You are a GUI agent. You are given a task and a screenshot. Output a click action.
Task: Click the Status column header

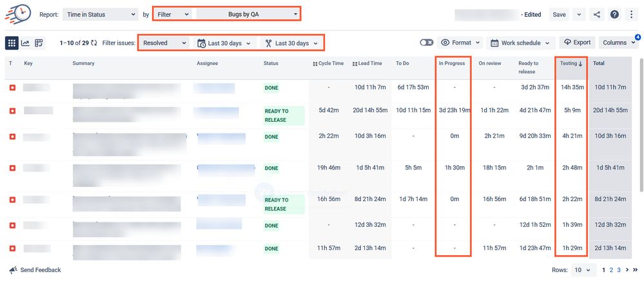[271, 63]
